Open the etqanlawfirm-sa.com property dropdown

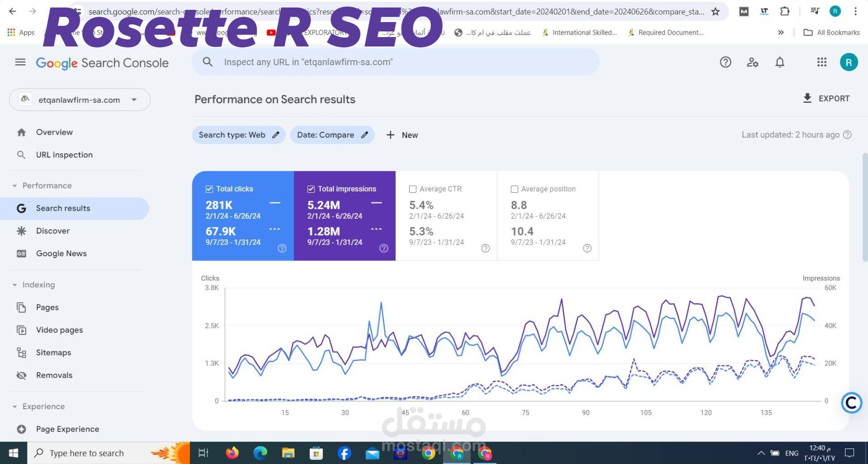80,99
